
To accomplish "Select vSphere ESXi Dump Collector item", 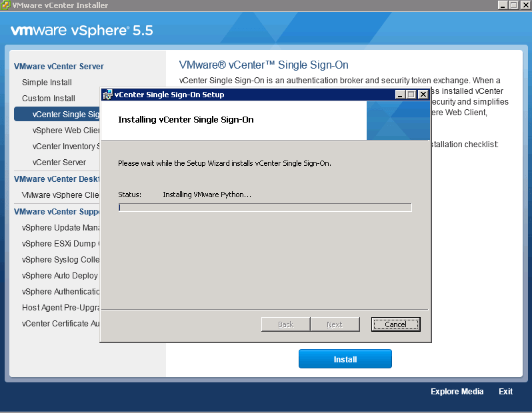I will click(61, 243).
